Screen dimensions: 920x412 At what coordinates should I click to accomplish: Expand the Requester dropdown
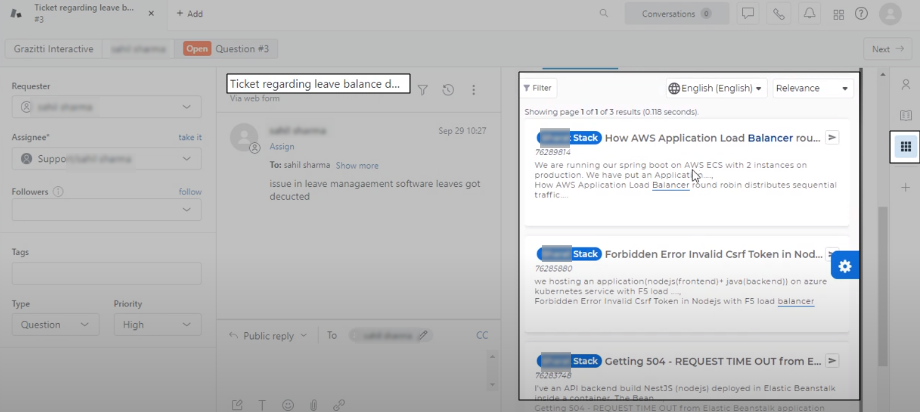click(107, 107)
